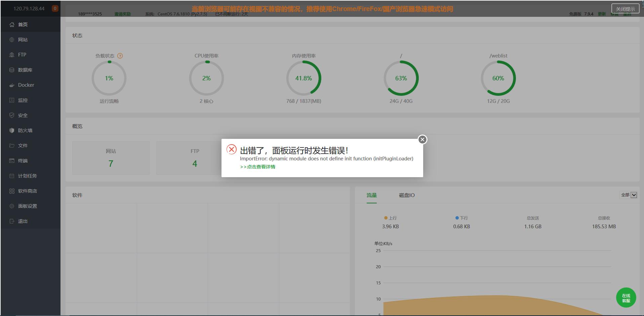Image resolution: width=644 pixels, height=316 pixels.
Task: Click the 出错了 error title text
Action: tap(294, 150)
